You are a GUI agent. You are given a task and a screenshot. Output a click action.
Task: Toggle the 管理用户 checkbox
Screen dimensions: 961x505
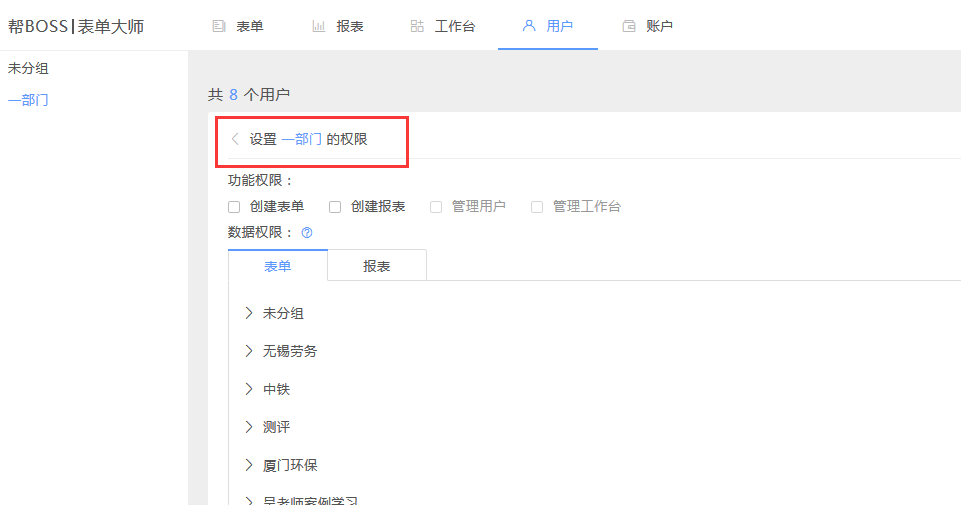click(436, 207)
